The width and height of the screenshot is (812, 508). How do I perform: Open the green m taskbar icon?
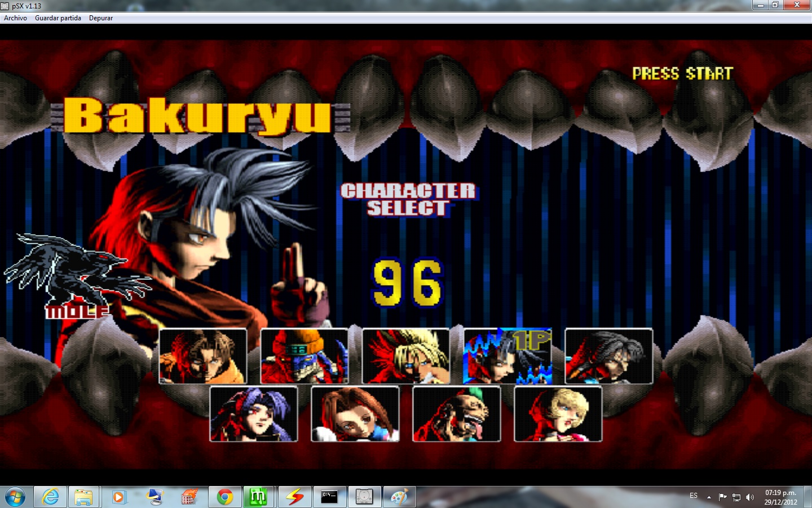(258, 497)
